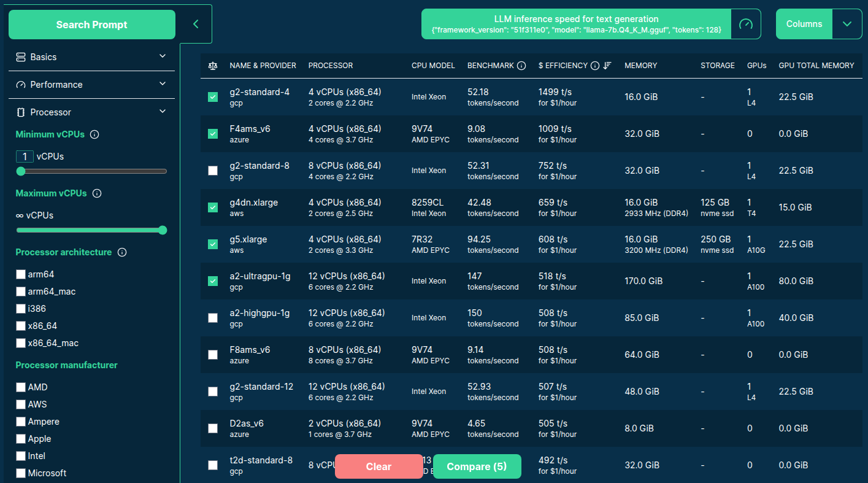Open the Columns dropdown arrow
Image resolution: width=868 pixels, height=483 pixels.
point(847,24)
